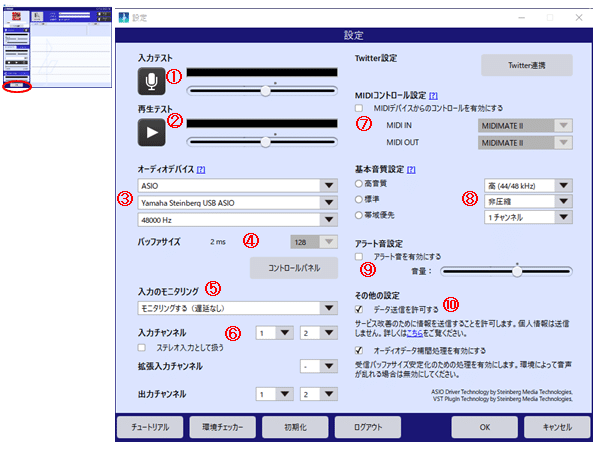Open the 1 チャンネル dropdown
The width and height of the screenshot is (600, 450).
[528, 217]
